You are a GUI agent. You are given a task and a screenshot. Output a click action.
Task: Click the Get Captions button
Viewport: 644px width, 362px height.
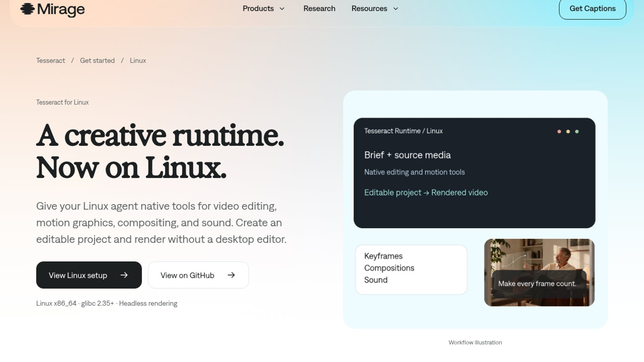[x=592, y=9]
